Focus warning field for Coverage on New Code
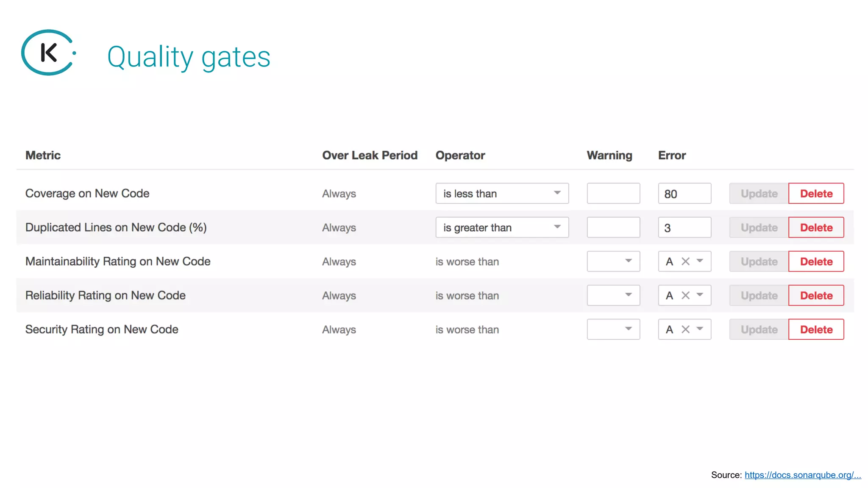 (613, 194)
